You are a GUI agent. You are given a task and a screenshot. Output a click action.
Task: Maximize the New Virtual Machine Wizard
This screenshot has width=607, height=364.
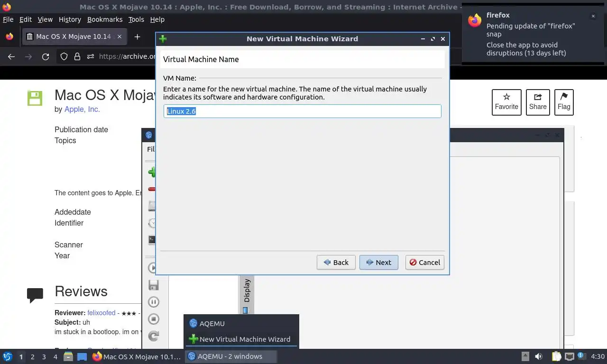coord(433,39)
